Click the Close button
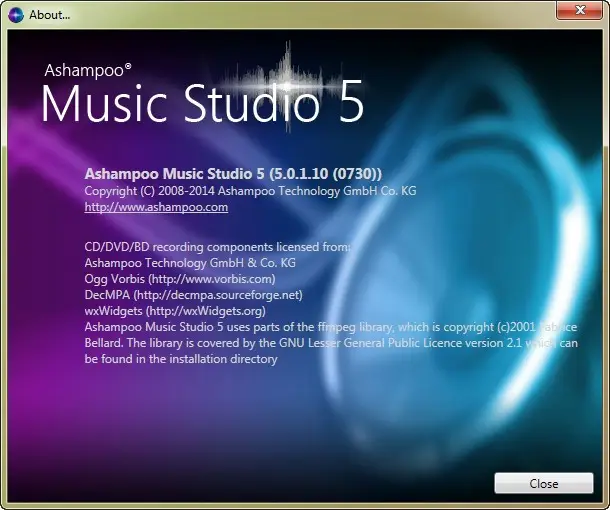 pos(543,483)
